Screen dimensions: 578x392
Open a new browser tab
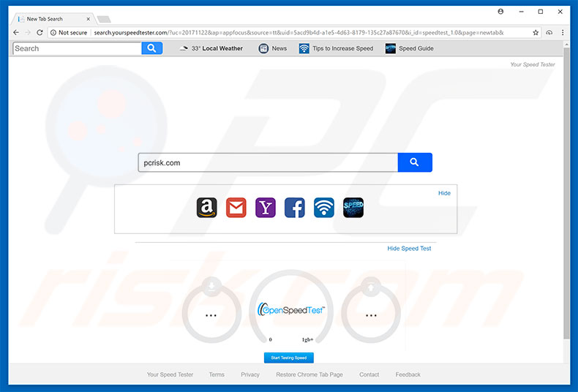104,19
